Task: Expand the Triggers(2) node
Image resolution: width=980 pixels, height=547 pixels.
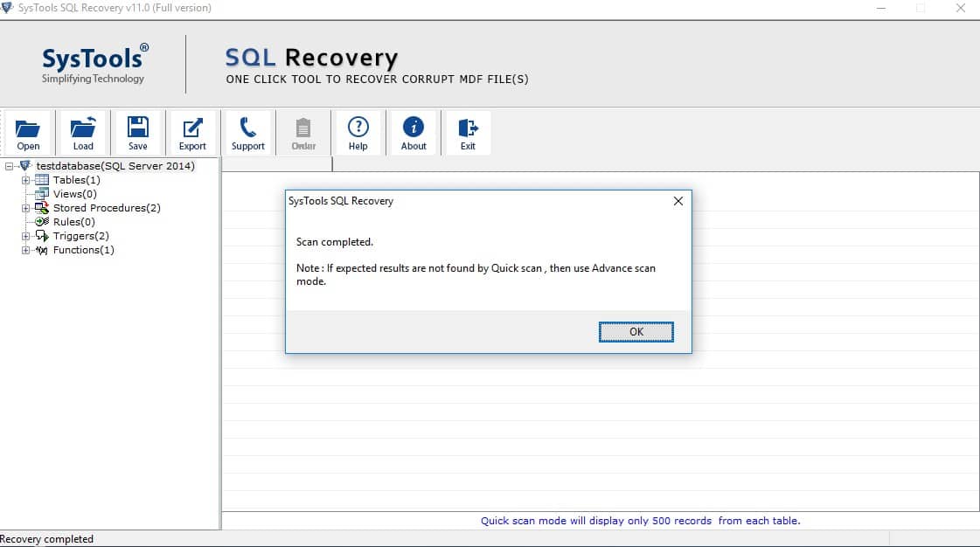Action: (x=25, y=236)
